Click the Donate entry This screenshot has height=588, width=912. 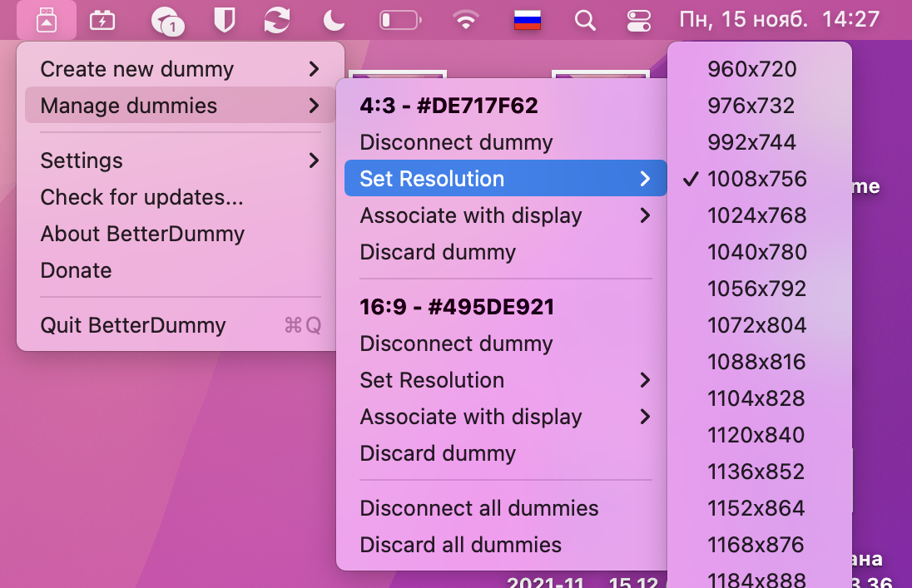tap(76, 270)
